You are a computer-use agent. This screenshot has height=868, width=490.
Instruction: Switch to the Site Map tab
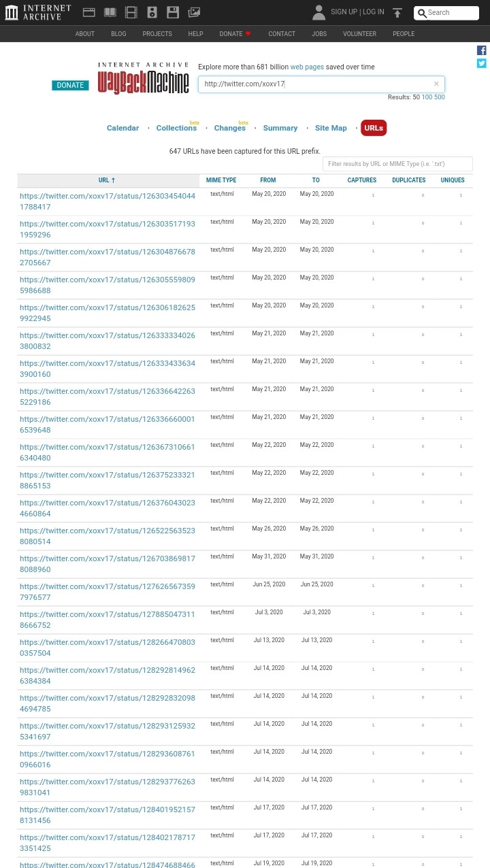coord(331,128)
